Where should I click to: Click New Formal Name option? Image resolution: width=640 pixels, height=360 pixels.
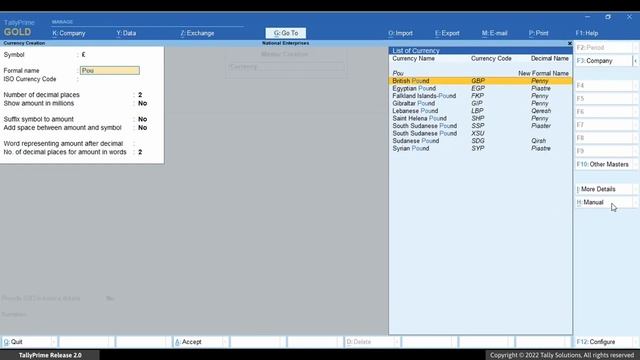(543, 73)
